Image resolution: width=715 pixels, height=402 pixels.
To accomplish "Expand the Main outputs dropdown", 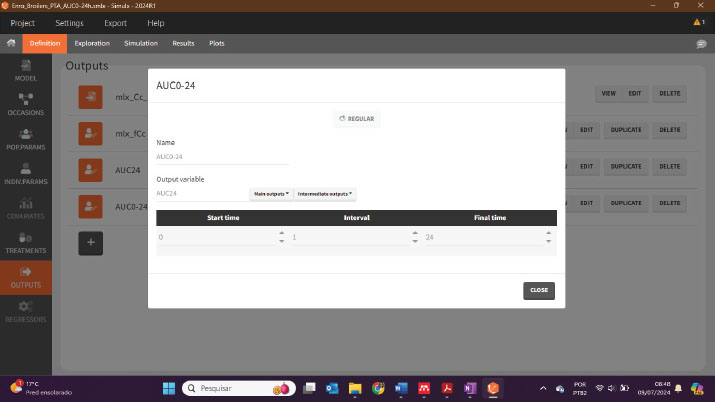I will pos(270,194).
